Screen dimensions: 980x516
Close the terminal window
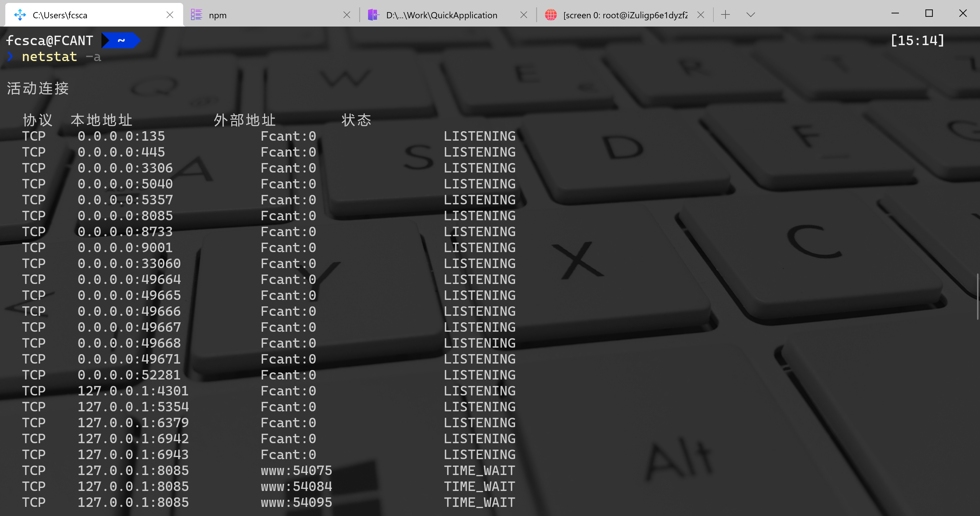click(963, 13)
